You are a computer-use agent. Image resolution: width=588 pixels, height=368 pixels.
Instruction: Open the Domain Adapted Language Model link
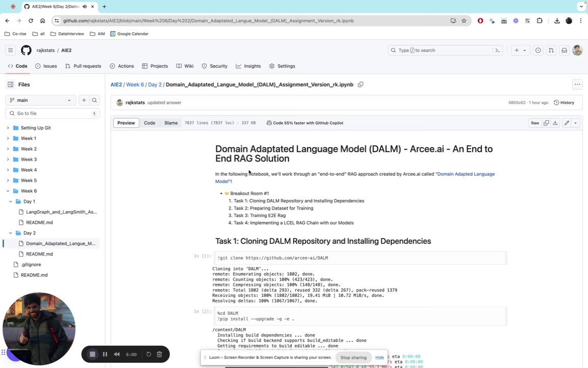tap(355, 178)
